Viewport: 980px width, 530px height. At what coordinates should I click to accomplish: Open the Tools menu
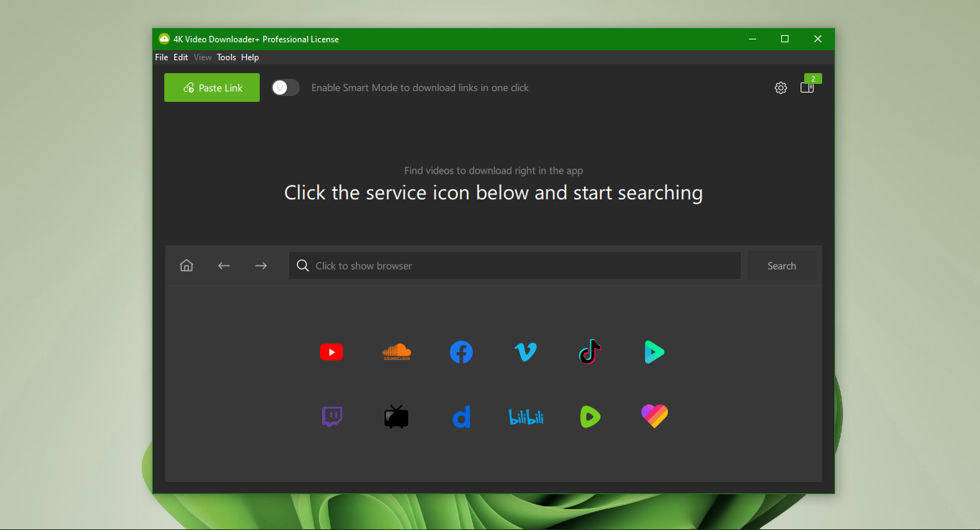point(227,57)
